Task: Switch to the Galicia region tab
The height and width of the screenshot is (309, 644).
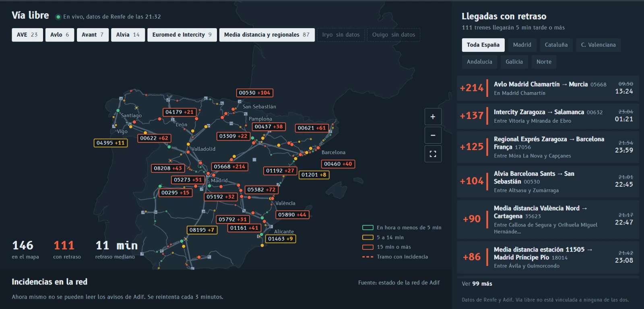Action: pos(514,62)
